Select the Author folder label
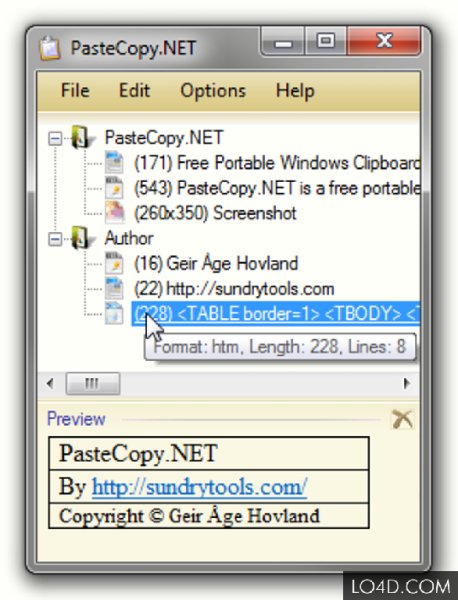This screenshot has height=600, width=458. point(129,238)
